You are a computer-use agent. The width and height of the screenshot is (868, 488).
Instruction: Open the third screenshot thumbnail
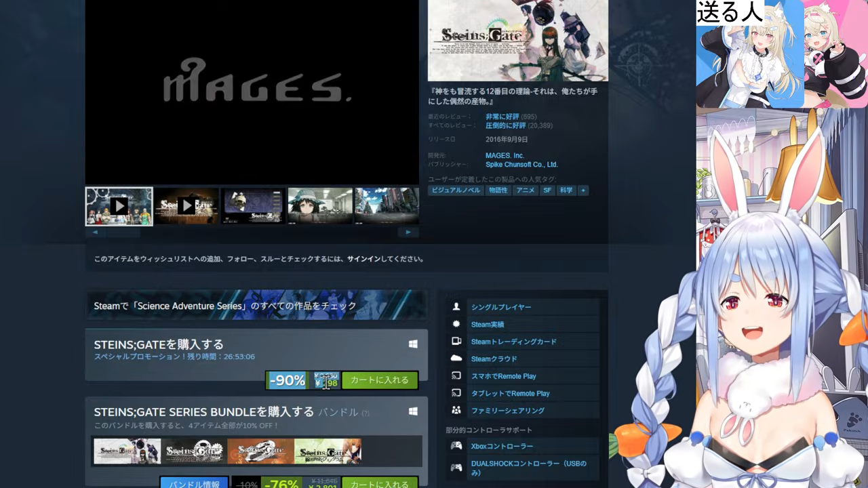[x=253, y=206]
